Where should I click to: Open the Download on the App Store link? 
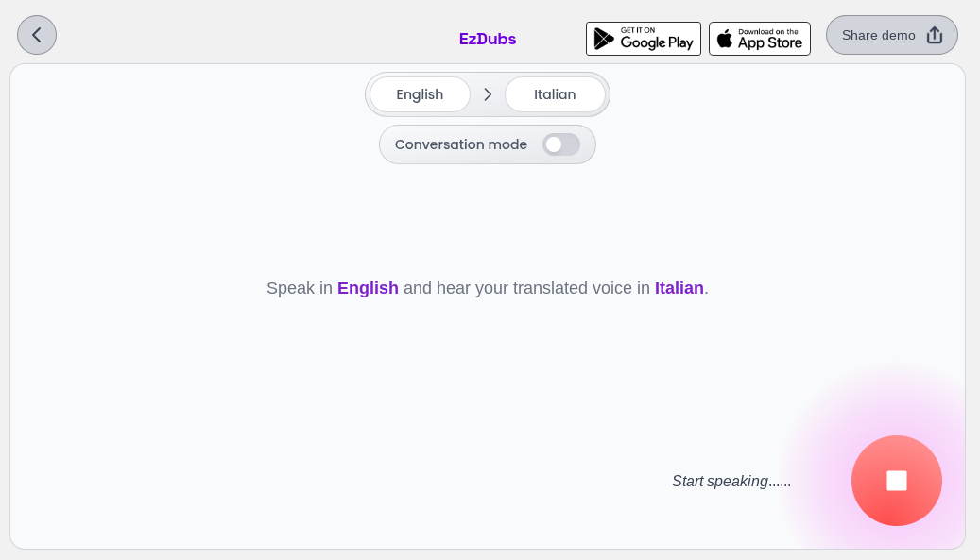click(760, 39)
